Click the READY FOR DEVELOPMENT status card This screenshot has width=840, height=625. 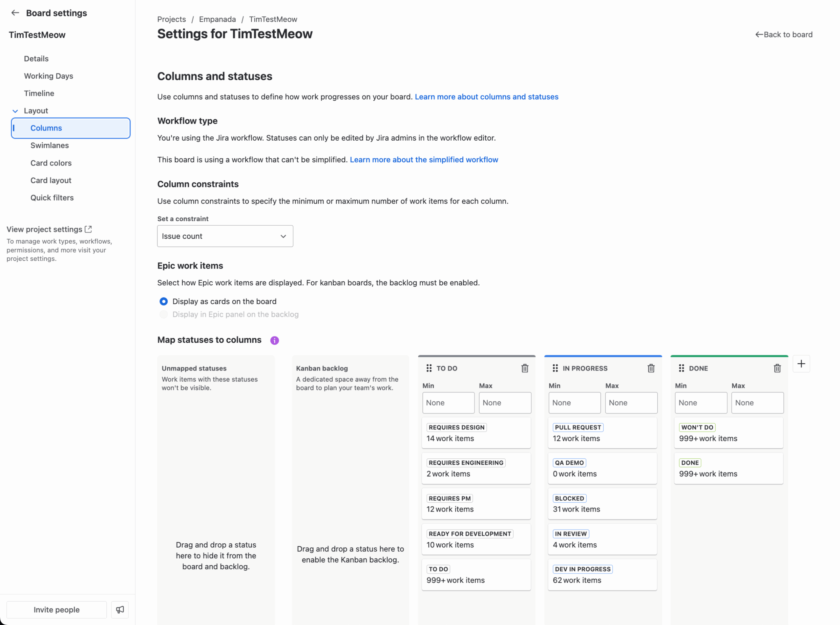tap(476, 539)
